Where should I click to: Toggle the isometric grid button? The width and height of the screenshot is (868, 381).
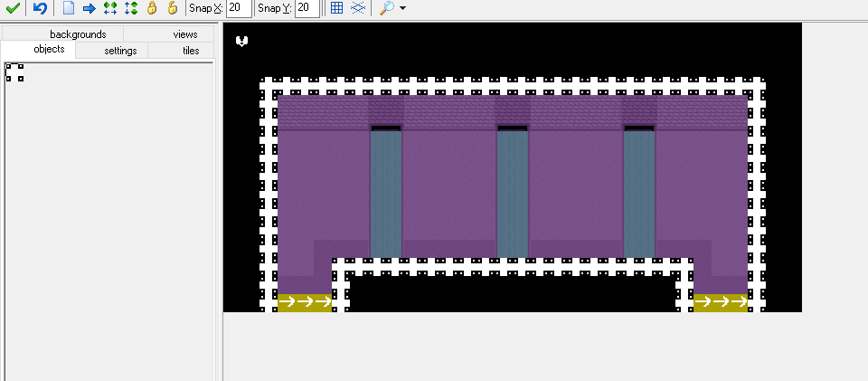point(358,8)
